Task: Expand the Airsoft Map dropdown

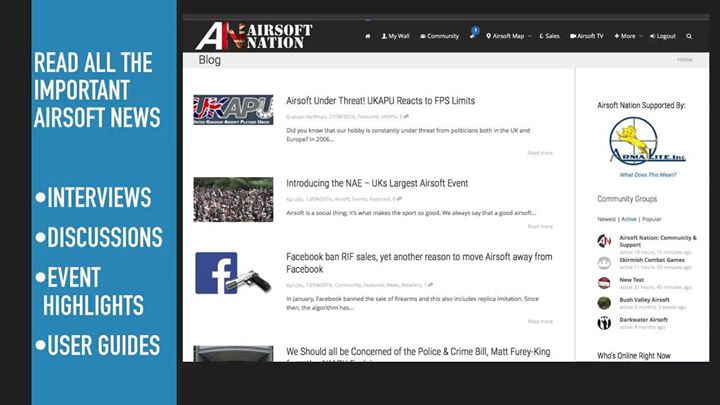Action: click(x=508, y=36)
